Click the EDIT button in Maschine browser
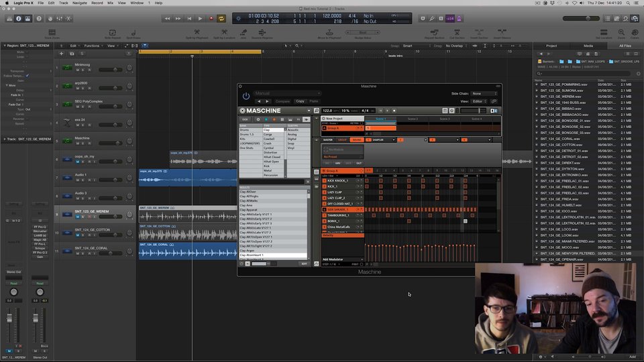 tap(304, 264)
